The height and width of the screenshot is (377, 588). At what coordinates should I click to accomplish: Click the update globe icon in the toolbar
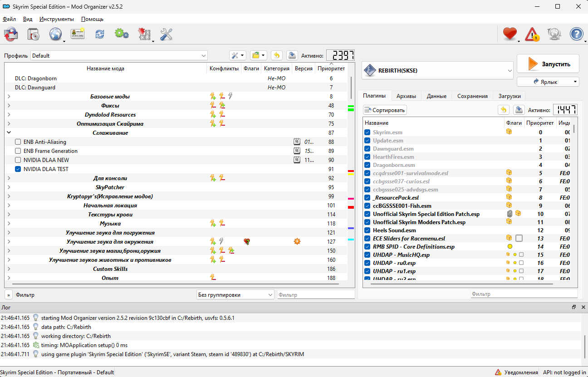[x=554, y=34]
